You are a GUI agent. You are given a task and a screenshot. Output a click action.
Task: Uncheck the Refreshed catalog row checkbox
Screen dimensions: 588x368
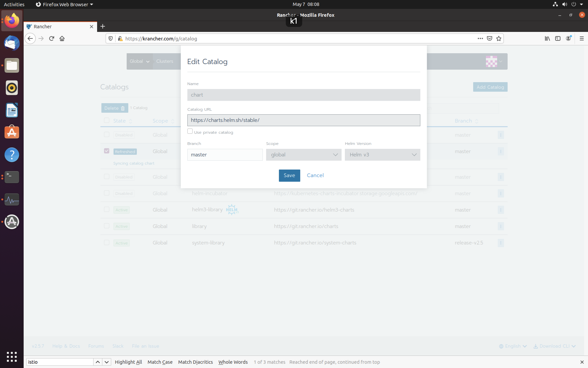(x=106, y=151)
